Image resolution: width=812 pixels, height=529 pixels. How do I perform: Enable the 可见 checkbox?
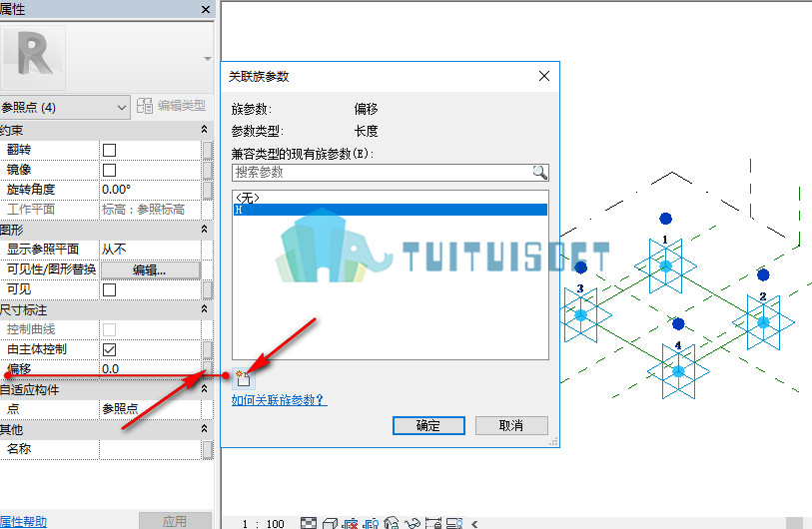[x=109, y=289]
